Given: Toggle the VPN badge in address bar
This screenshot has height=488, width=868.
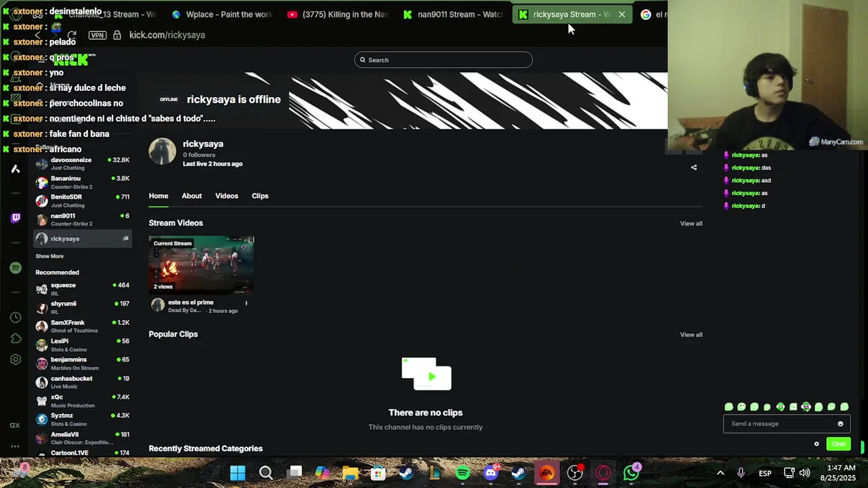Looking at the screenshot, I should (97, 35).
